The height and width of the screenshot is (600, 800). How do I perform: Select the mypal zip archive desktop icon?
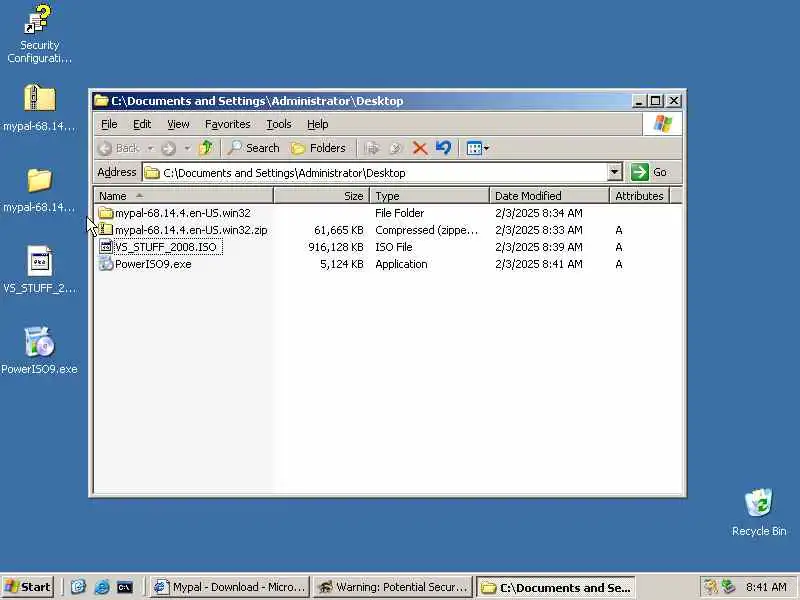[x=39, y=107]
